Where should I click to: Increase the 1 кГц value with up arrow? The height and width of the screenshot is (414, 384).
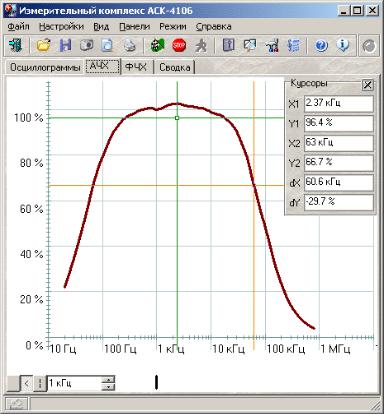108,379
